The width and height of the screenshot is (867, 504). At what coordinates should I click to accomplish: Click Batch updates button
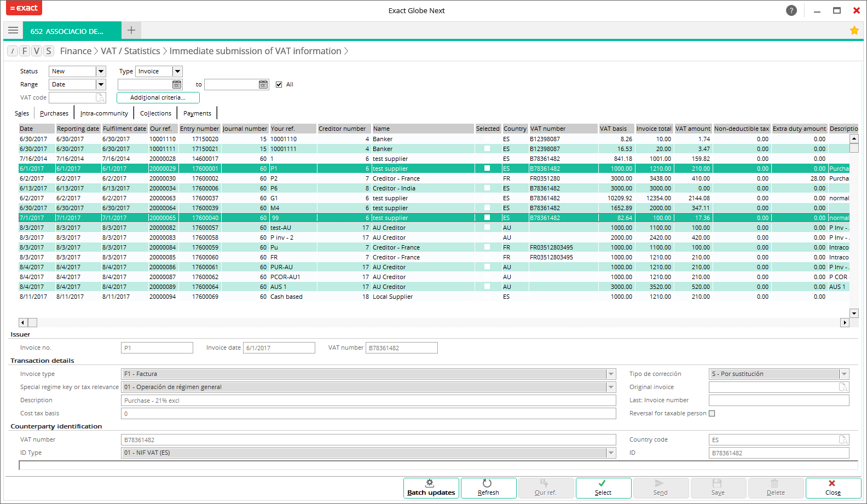[x=431, y=488]
